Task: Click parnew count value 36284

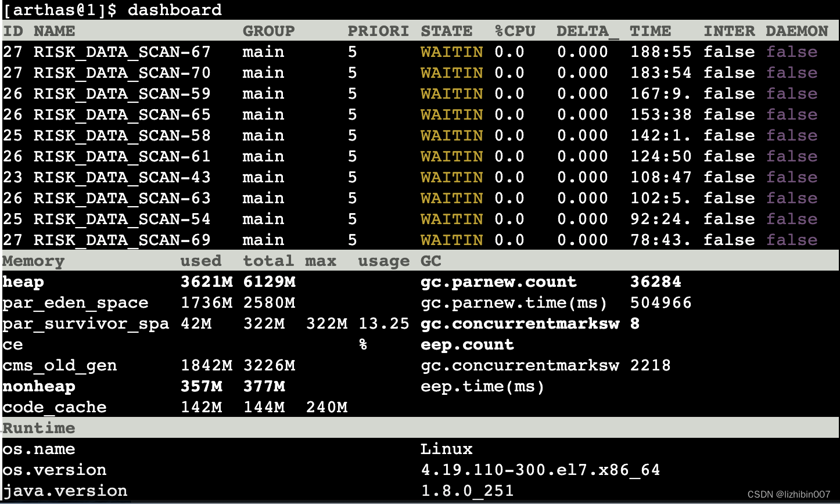Action: (656, 282)
